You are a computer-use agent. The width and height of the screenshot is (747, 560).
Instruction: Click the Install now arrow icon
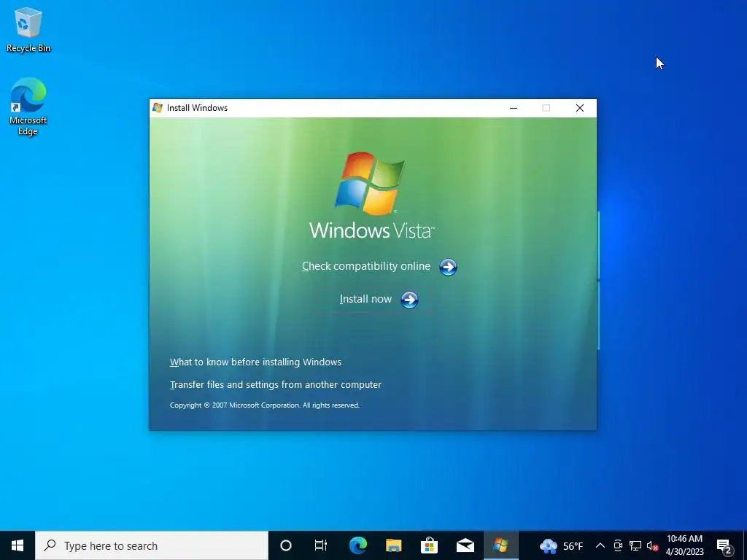coord(409,300)
